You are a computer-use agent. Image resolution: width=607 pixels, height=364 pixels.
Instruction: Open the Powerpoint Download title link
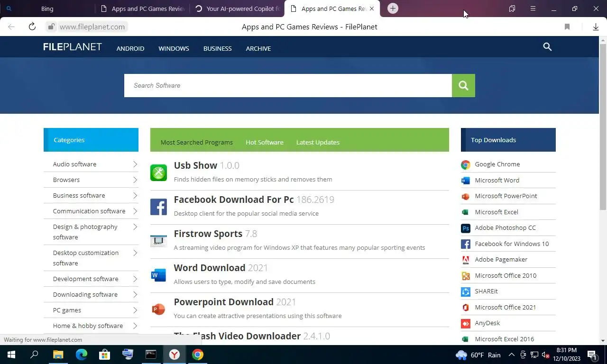[224, 302]
